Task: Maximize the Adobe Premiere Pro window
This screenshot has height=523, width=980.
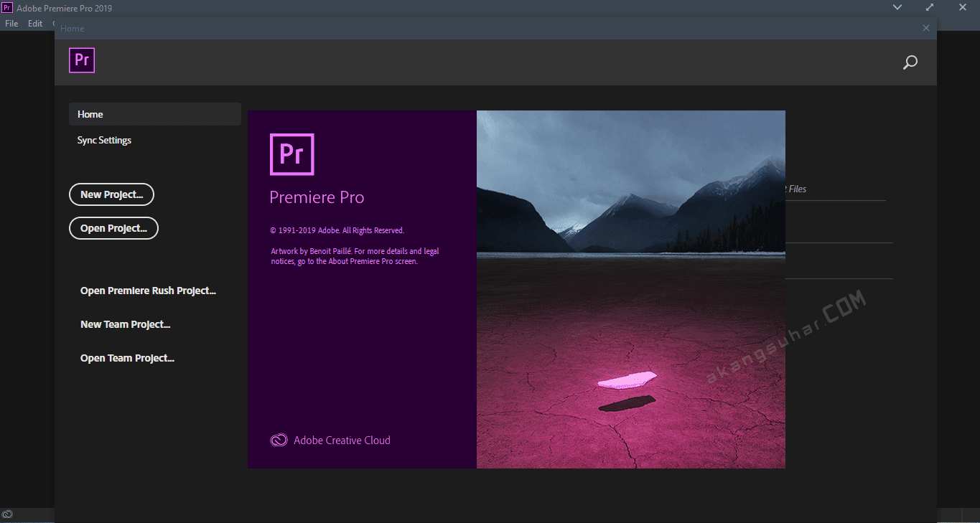Action: tap(930, 8)
